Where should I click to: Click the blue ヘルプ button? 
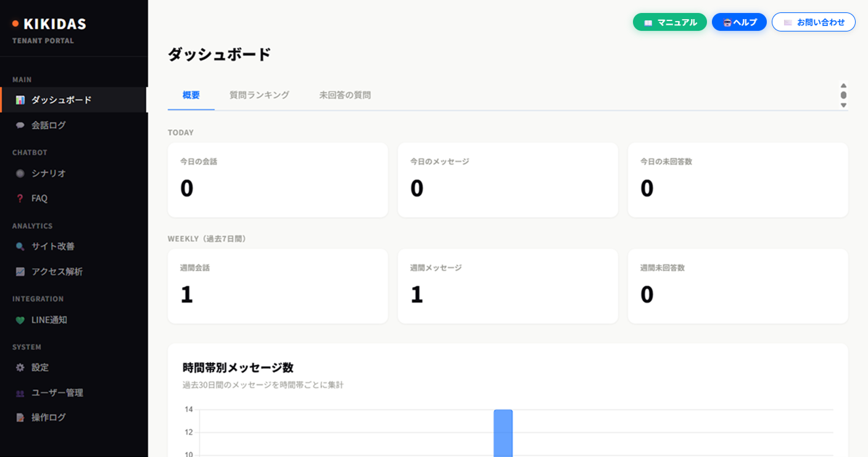pyautogui.click(x=739, y=22)
